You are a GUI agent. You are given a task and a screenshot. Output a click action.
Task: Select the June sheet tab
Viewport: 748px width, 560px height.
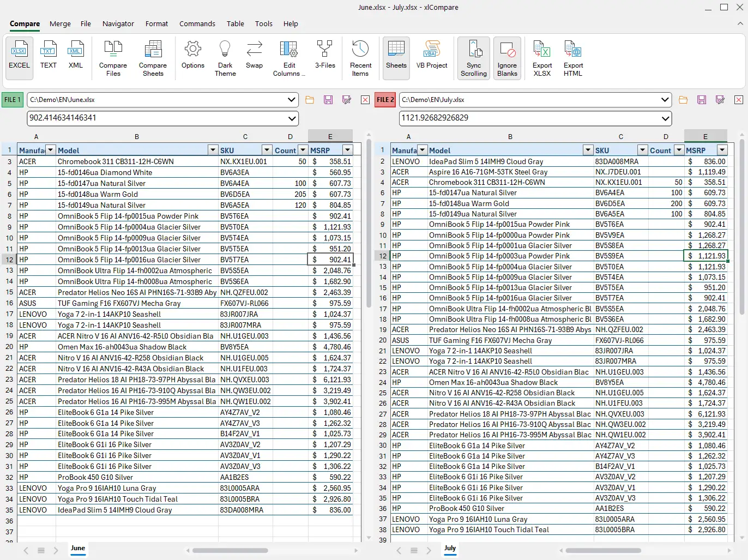78,549
